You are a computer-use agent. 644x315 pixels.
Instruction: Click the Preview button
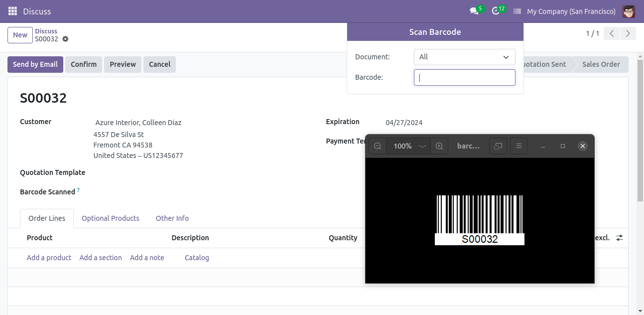[x=123, y=64]
